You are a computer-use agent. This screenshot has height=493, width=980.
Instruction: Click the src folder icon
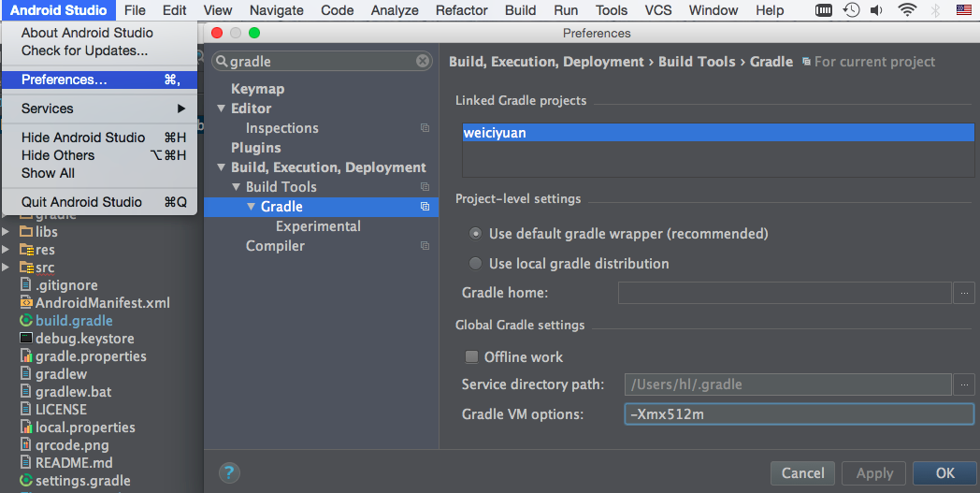(x=26, y=268)
